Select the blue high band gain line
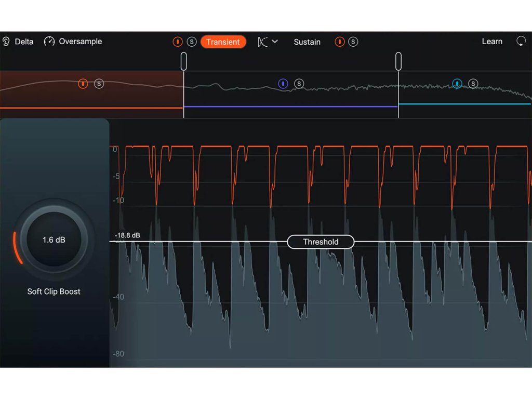This screenshot has height=399, width=532. (x=465, y=104)
